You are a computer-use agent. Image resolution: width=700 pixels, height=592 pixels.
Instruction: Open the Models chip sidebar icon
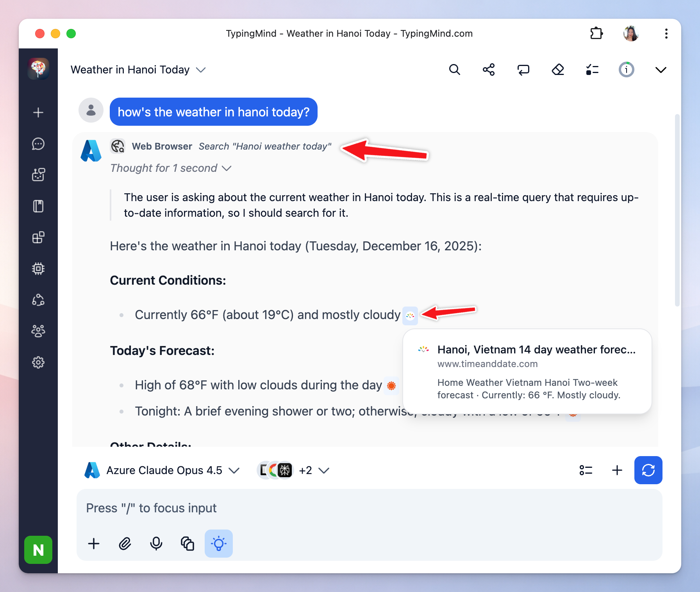point(38,269)
